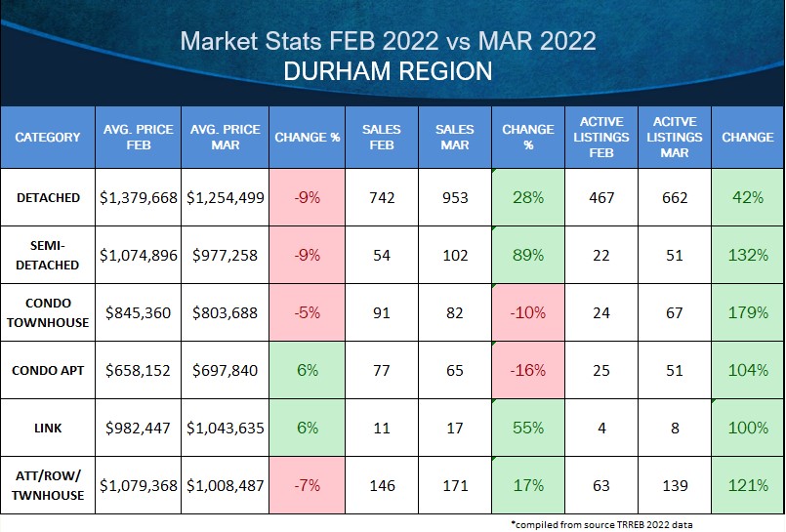Click the ATT/ROW/TWNHOUSE row label
The image size is (786, 532).
click(x=48, y=485)
